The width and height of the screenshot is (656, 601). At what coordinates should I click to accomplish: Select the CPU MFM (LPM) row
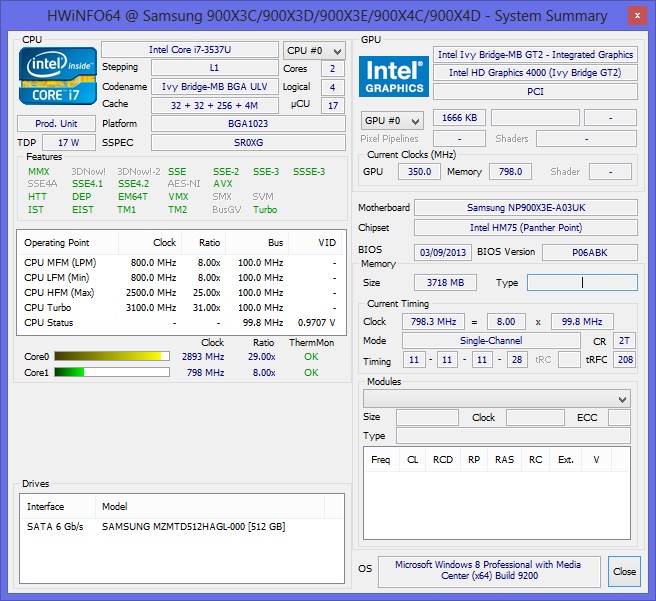tap(180, 263)
